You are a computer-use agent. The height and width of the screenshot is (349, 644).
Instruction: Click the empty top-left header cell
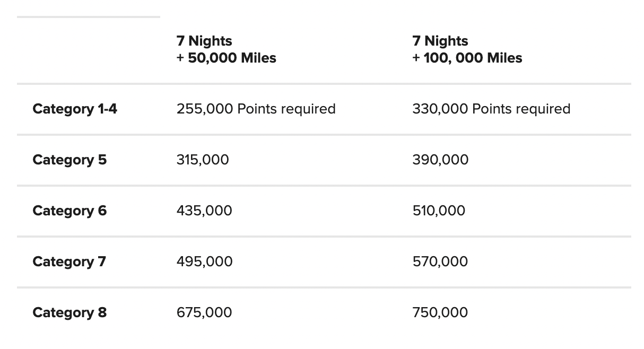click(88, 49)
